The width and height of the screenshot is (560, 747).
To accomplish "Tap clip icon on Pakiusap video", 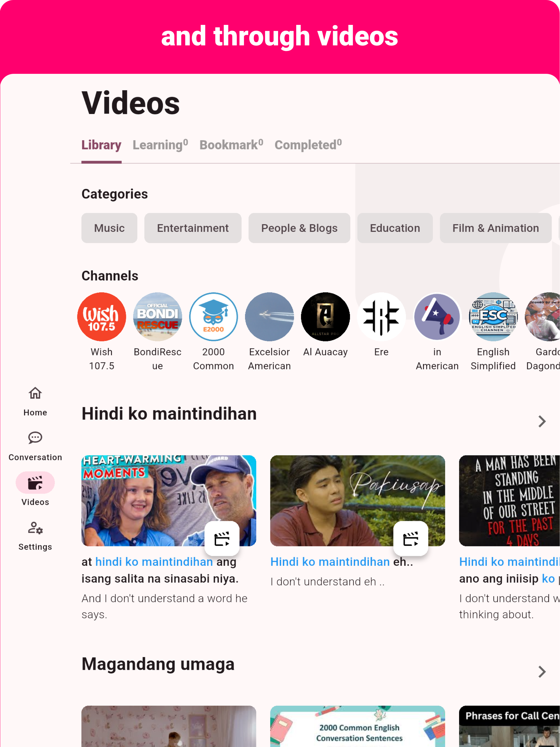I will pyautogui.click(x=411, y=539).
